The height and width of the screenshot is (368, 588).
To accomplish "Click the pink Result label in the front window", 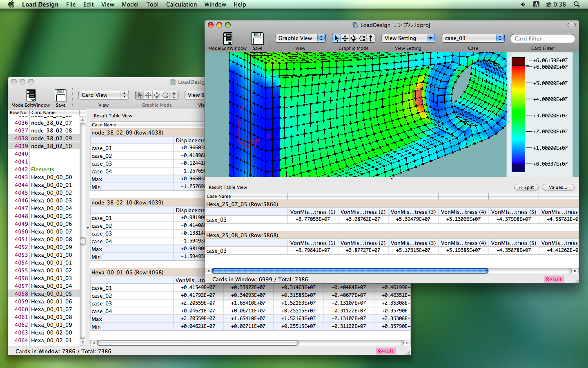I will click(554, 279).
